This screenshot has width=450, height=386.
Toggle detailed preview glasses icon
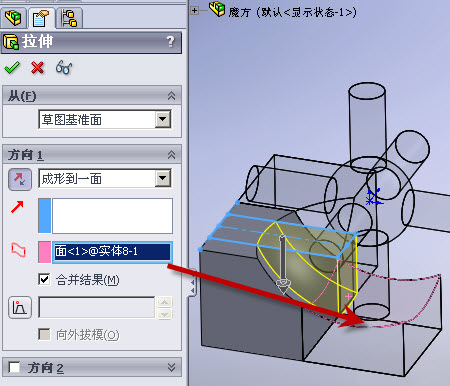pos(63,68)
